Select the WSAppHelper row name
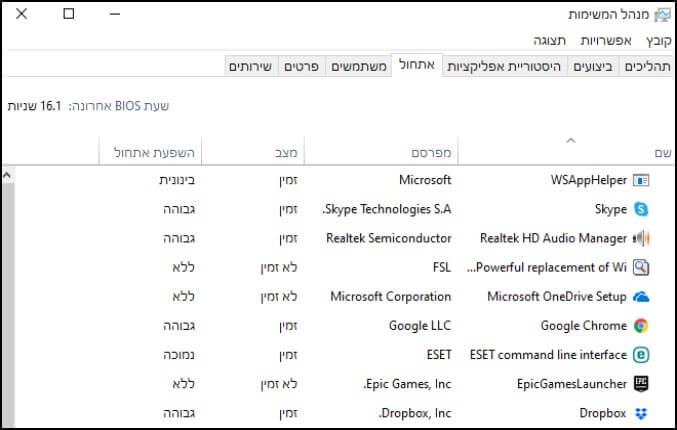 [x=588, y=180]
